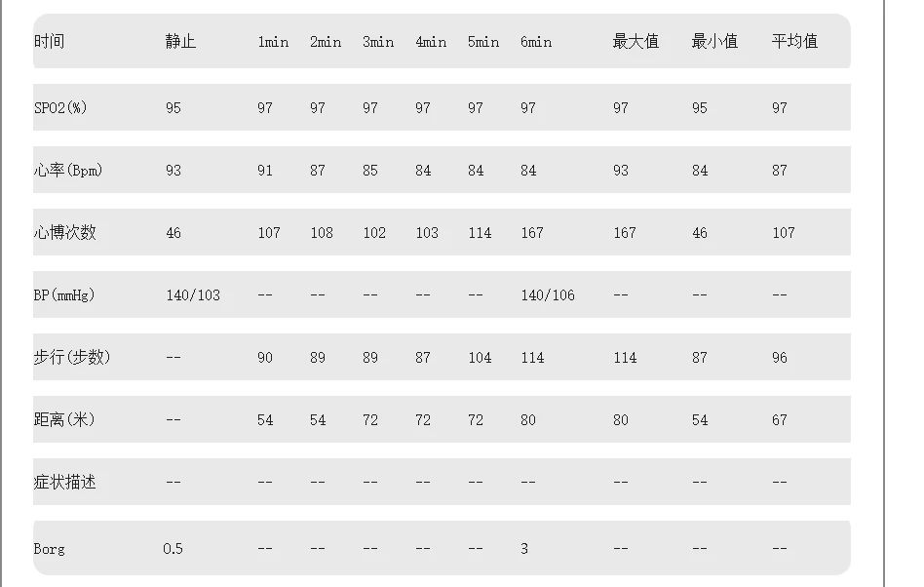
Task: Click the resting BP value 140/103
Action: click(x=193, y=294)
